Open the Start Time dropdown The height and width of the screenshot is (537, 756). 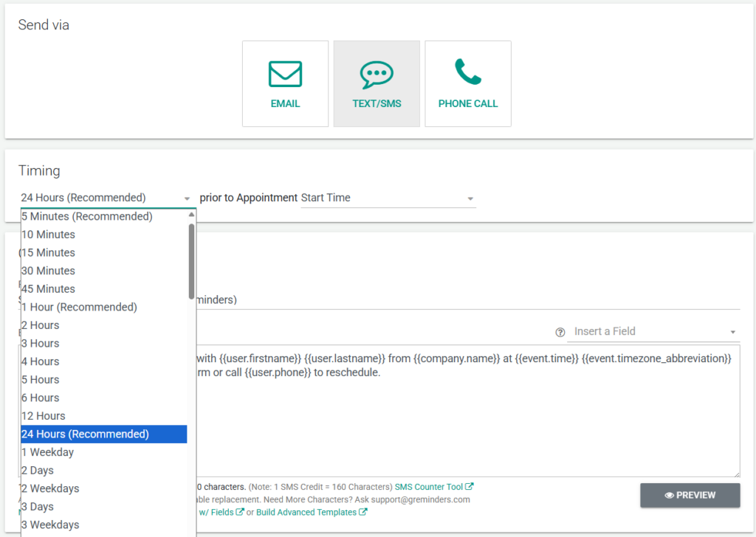pos(388,198)
